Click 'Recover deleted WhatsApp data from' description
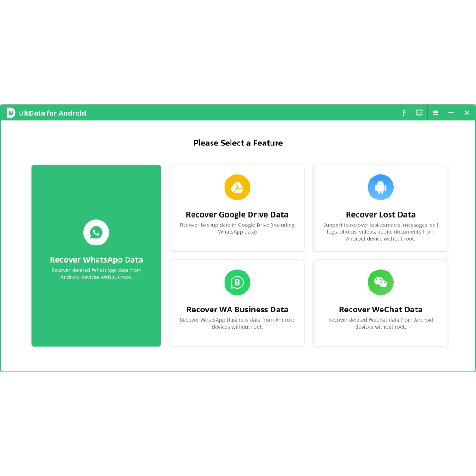 pos(96,270)
